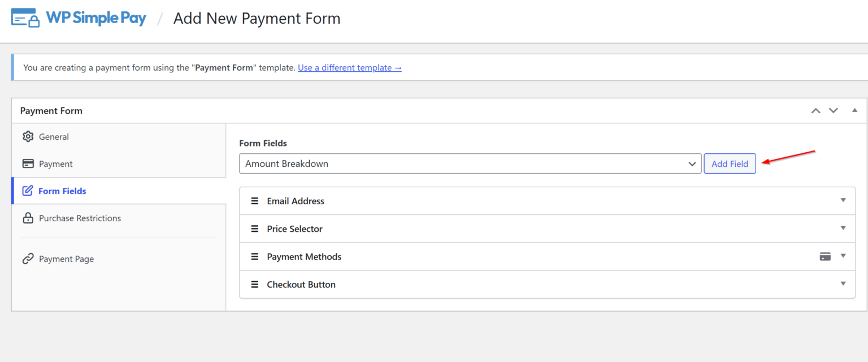Click the Purchase Restrictions lock icon
868x362 pixels.
point(28,218)
